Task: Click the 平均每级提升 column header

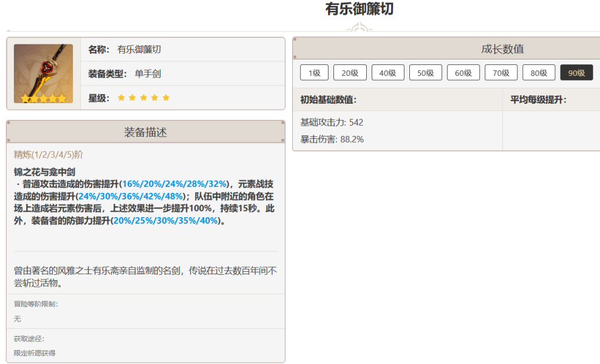Action: tap(538, 99)
